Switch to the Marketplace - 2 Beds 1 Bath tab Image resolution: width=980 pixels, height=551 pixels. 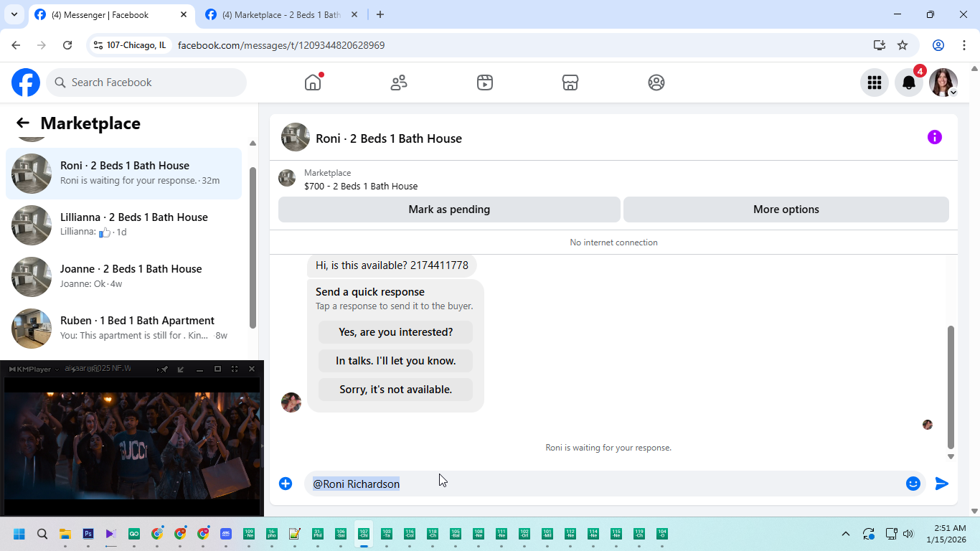tap(282, 14)
